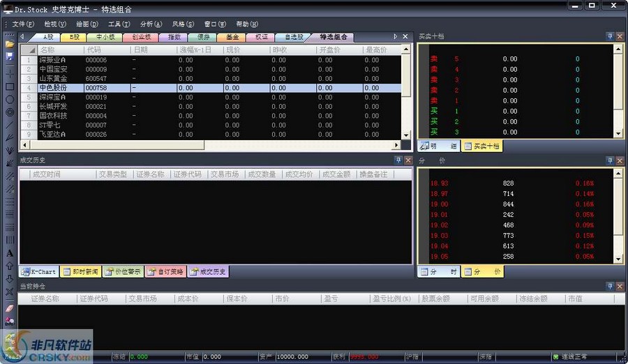
Task: Open the K-Chart tab
Action: [x=39, y=271]
